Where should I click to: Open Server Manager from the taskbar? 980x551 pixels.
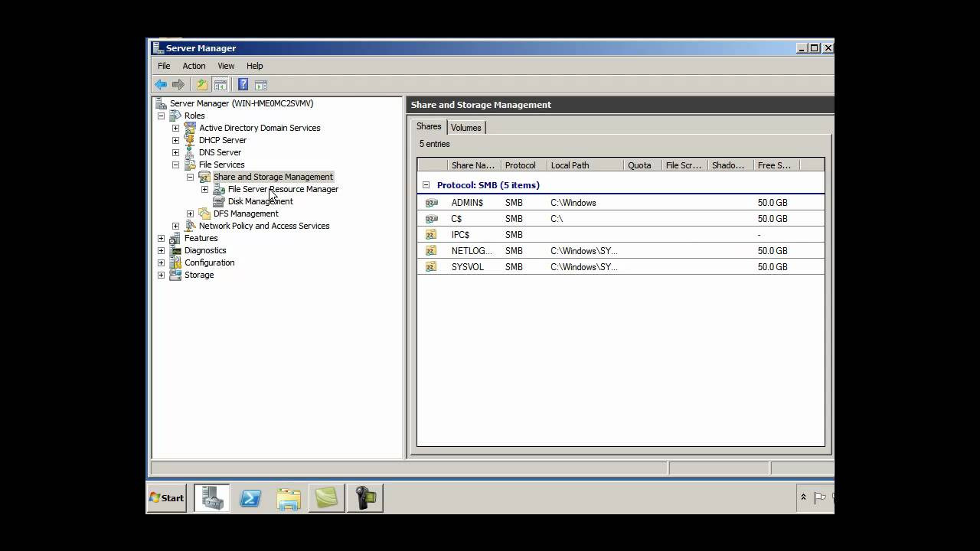click(x=212, y=497)
